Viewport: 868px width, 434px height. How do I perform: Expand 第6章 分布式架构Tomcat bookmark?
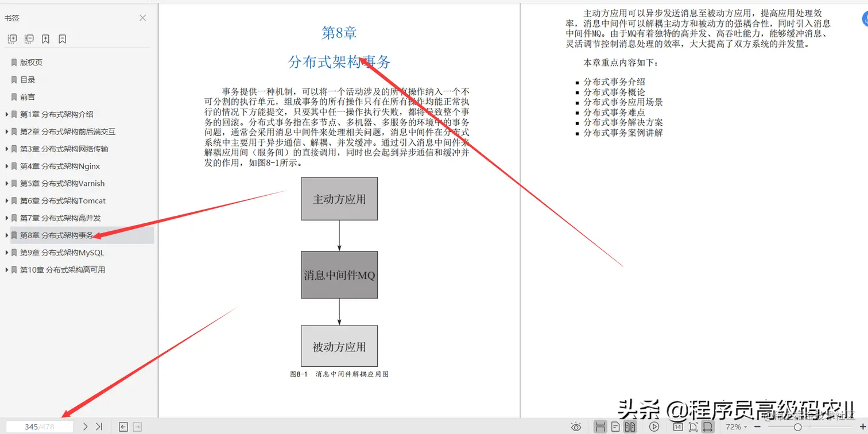point(6,200)
